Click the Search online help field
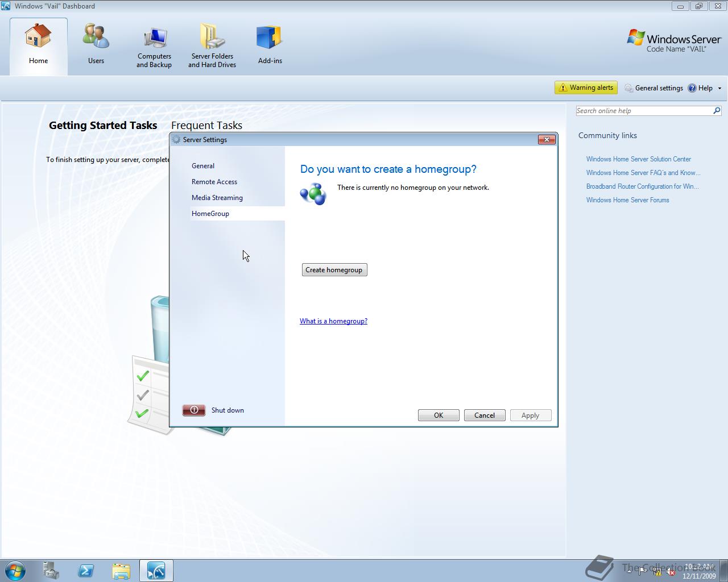The width and height of the screenshot is (728, 582). (x=643, y=111)
